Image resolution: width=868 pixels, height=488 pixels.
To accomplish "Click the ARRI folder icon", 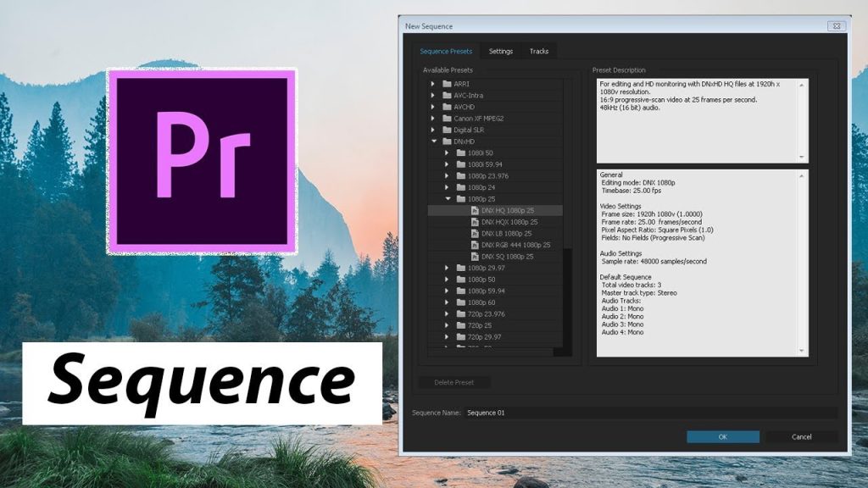I will click(447, 84).
